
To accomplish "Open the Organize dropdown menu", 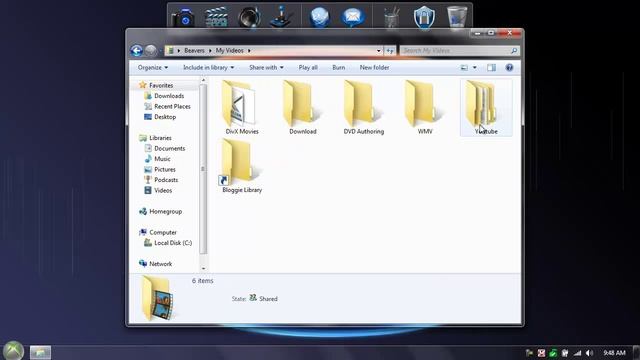I will [153, 67].
